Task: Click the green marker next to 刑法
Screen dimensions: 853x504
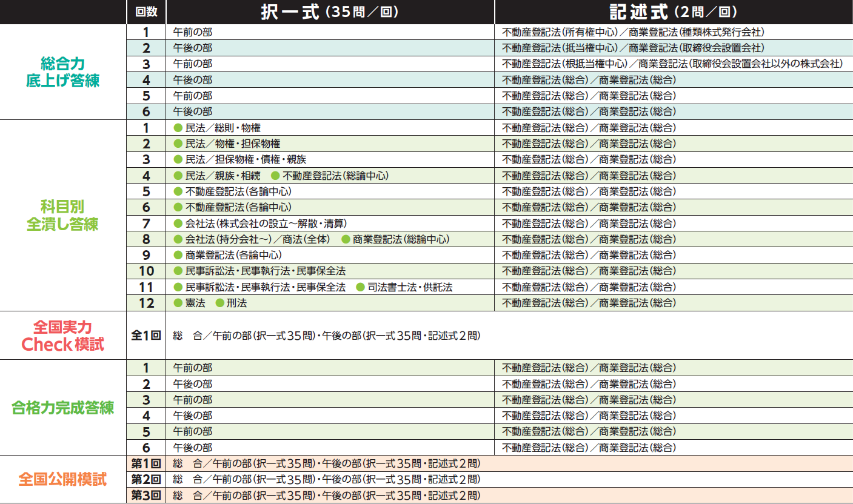Action: point(221,302)
